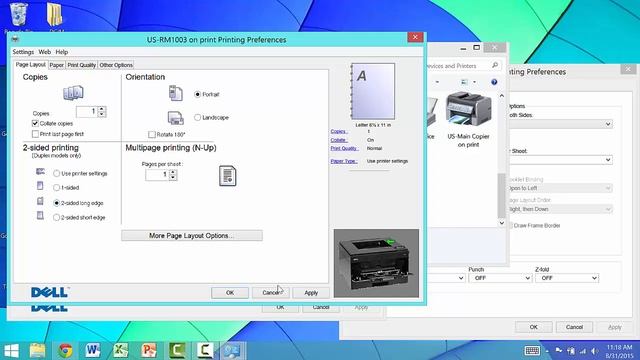Switch to the Print Quality tab

pyautogui.click(x=81, y=65)
